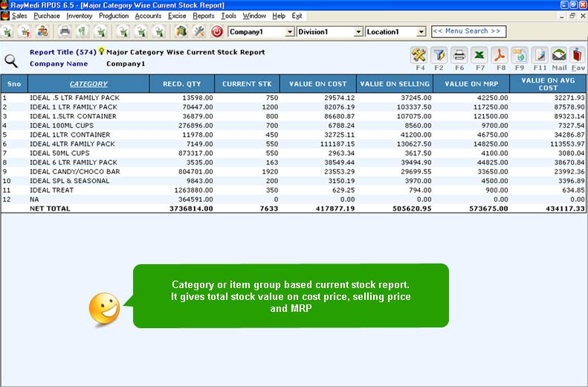This screenshot has width=588, height=387.
Task: Click the Menu Search input box
Action: (x=468, y=31)
